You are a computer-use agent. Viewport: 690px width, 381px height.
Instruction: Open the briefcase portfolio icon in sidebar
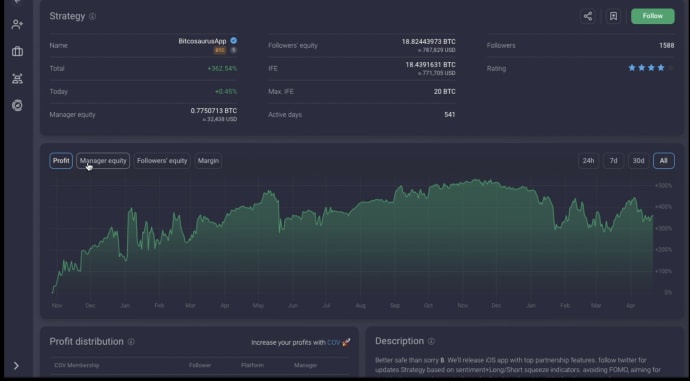point(17,51)
